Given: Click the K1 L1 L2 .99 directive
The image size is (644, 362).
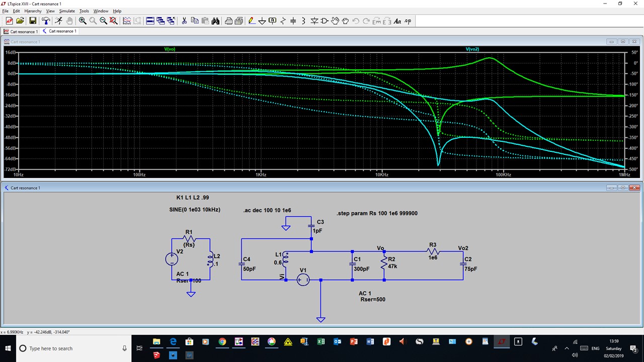Looking at the screenshot, I should (x=193, y=198).
